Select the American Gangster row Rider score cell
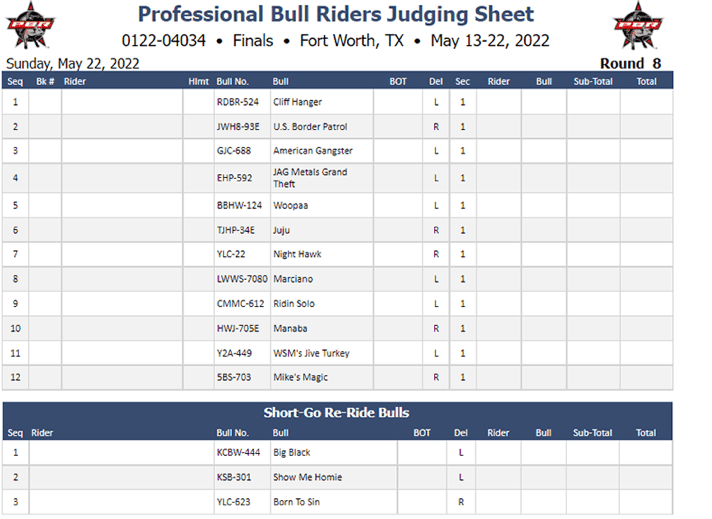 click(x=499, y=151)
